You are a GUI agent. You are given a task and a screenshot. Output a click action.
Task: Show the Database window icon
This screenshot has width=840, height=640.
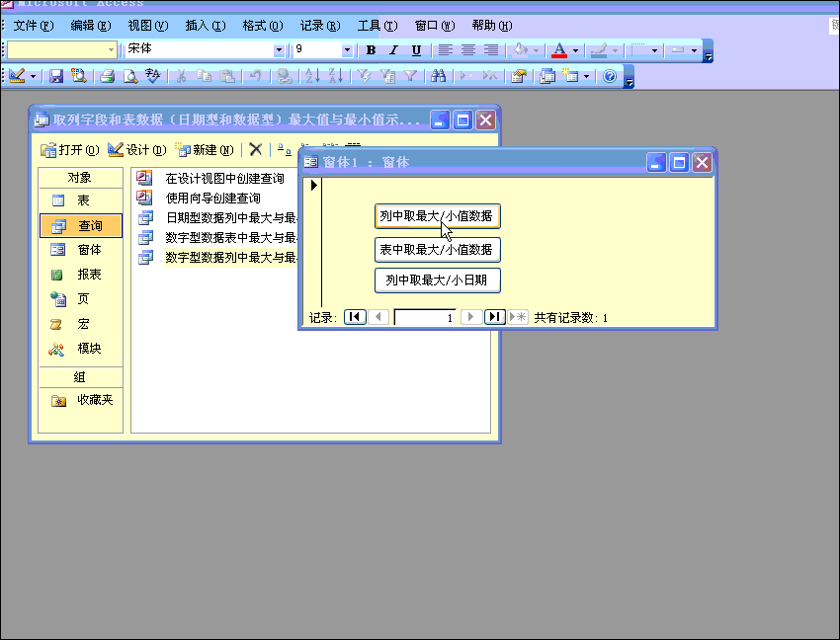pyautogui.click(x=546, y=77)
